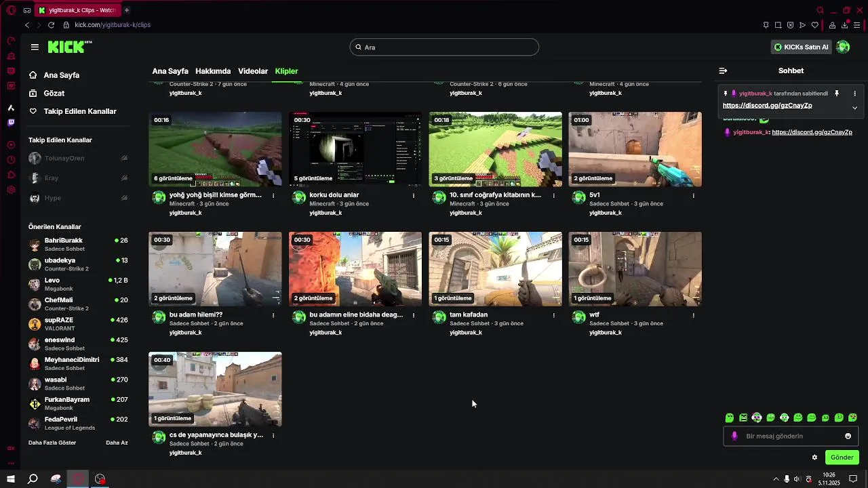Open options for 'wtf' clip
This screenshot has width=868, height=488.
tap(693, 315)
